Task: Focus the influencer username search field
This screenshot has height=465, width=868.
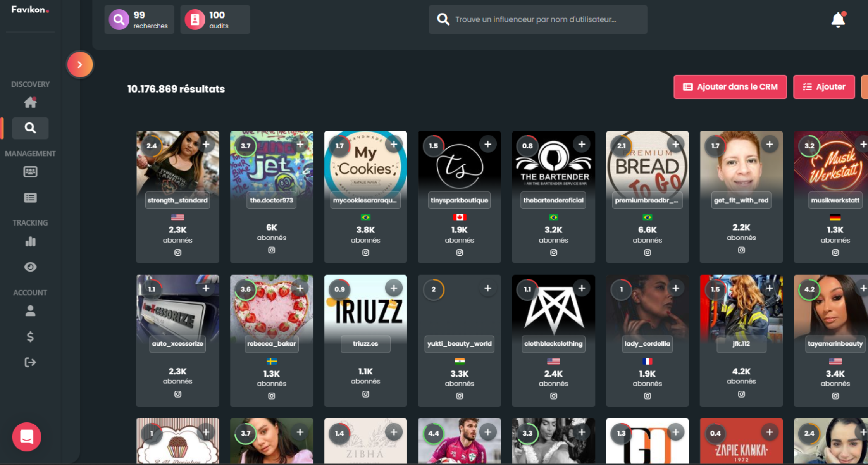Action: (538, 19)
